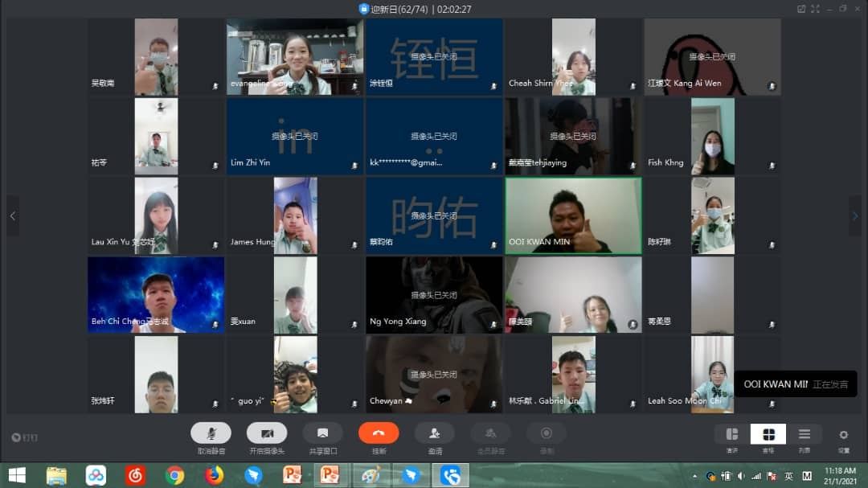Switch to list view layout
Screen dimensions: 868x488
click(804, 434)
